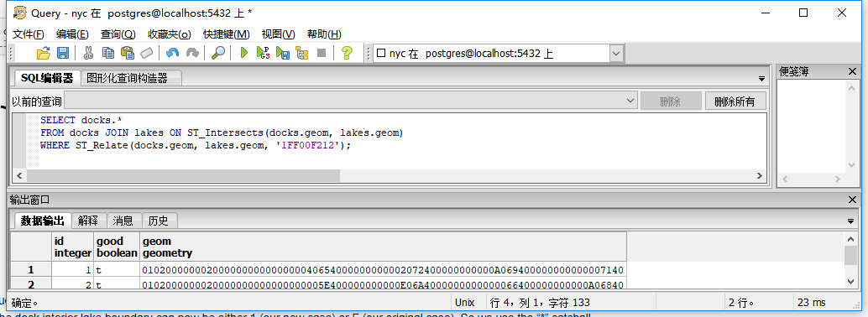Open help with yellow question mark icon
This screenshot has width=868, height=317.
pyautogui.click(x=347, y=53)
